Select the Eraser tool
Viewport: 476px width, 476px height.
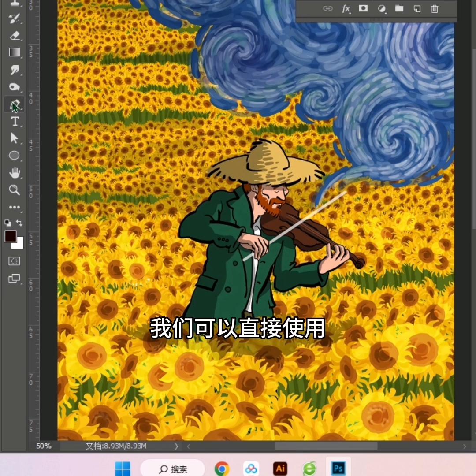(x=15, y=35)
